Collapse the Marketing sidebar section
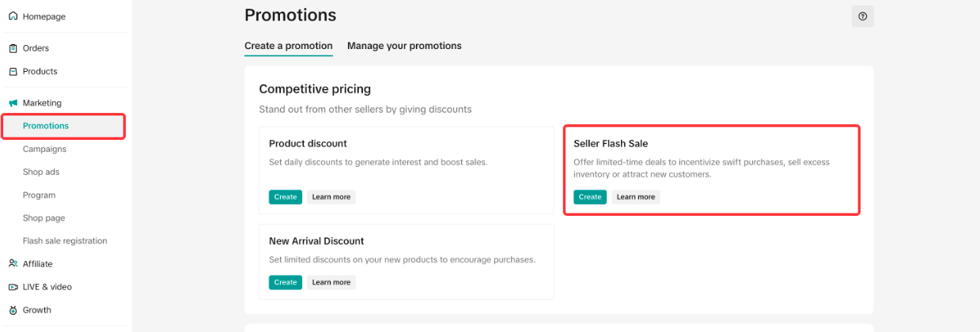Viewport: 980px width, 332px height. click(x=42, y=103)
